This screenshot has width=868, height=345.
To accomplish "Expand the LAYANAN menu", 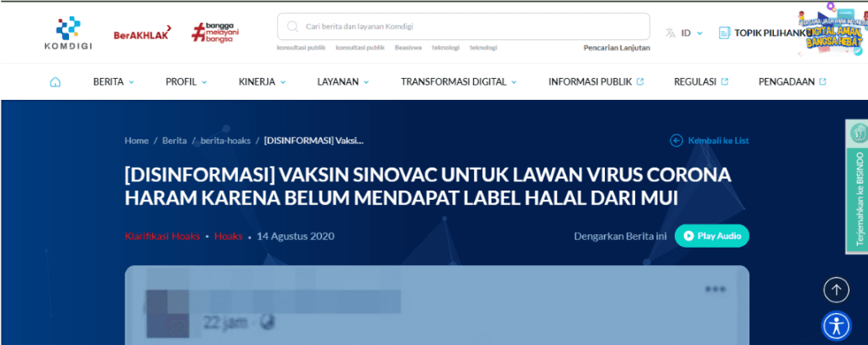I will pos(343,81).
